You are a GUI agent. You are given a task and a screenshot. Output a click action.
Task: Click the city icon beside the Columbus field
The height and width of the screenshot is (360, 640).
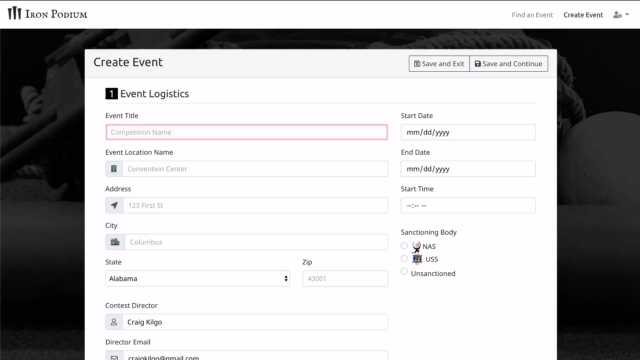click(115, 242)
